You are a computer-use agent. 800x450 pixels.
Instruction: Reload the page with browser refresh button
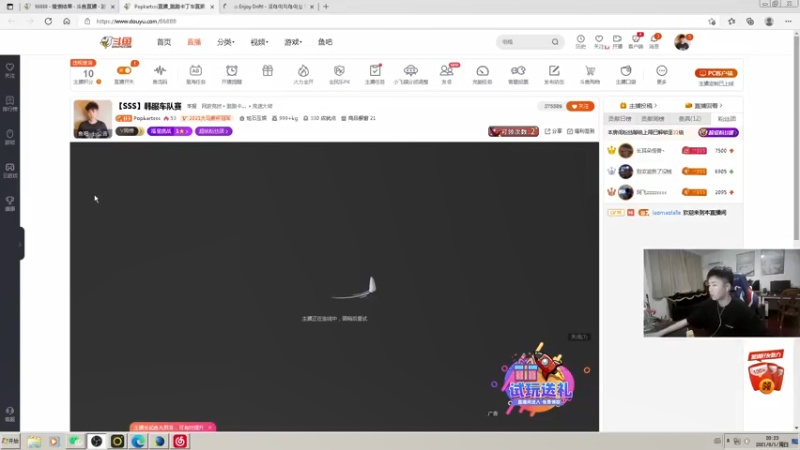pos(48,21)
